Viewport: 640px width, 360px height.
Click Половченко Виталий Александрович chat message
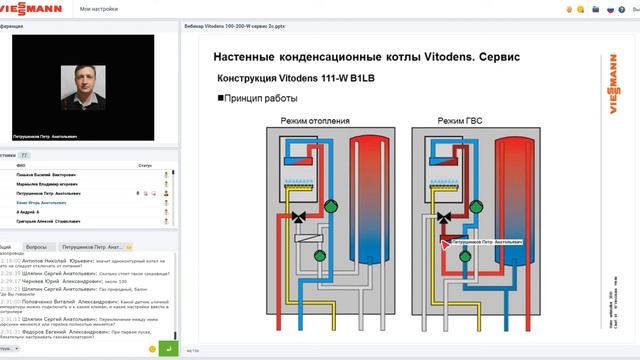[85, 307]
